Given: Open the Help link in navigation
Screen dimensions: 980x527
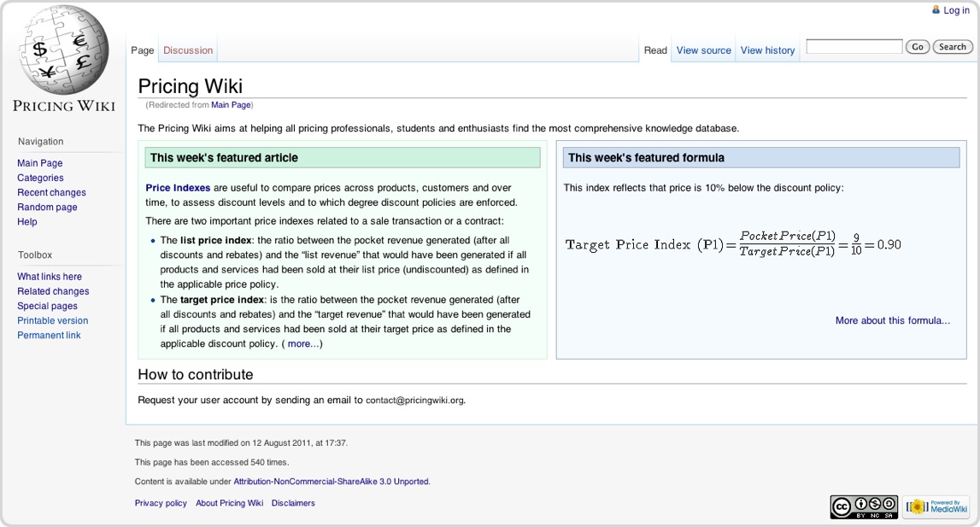Looking at the screenshot, I should coord(27,221).
